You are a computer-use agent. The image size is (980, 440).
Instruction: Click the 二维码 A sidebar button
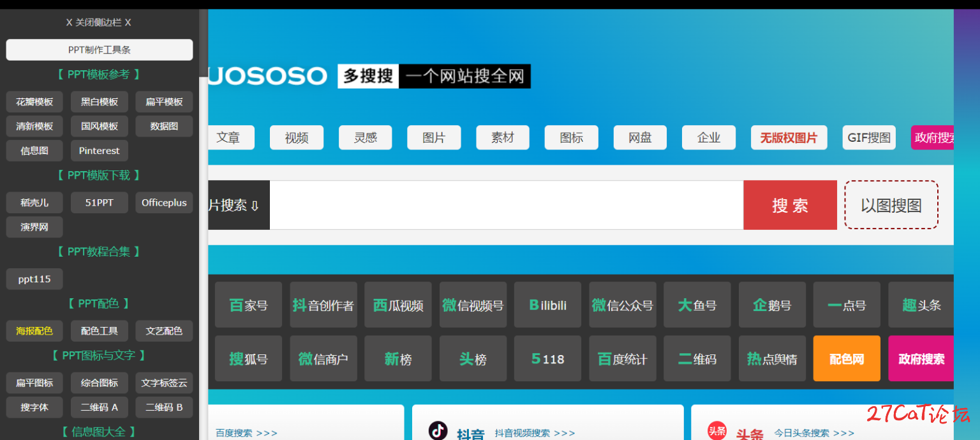click(100, 407)
